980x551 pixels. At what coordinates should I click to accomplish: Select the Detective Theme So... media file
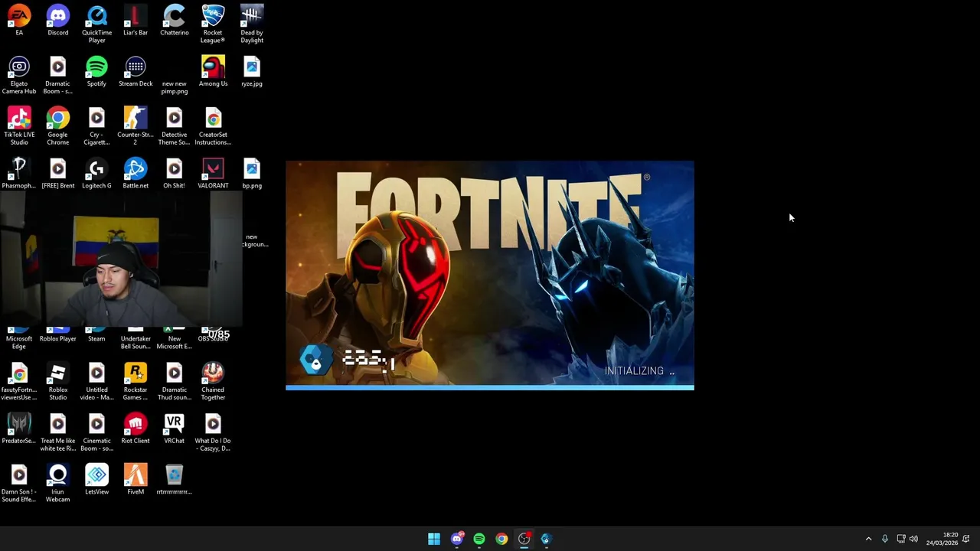[174, 126]
